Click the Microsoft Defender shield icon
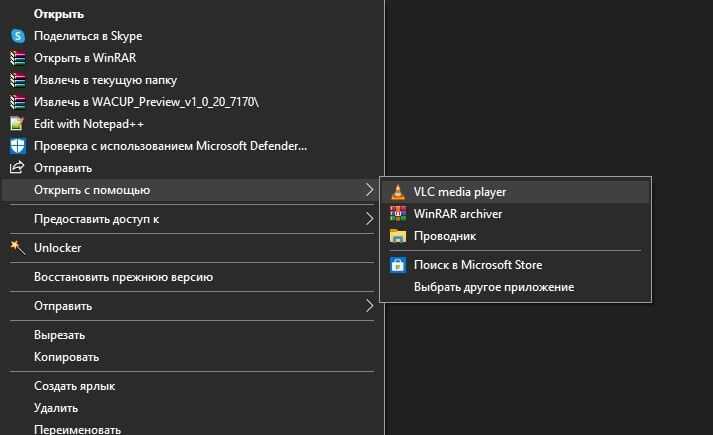Viewport: 713px width, 435px height. pos(18,146)
